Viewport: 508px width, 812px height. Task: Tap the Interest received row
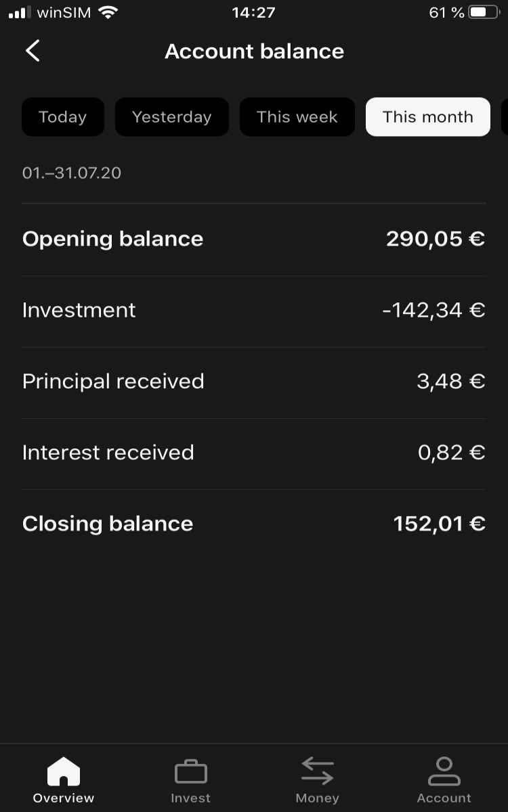click(254, 453)
